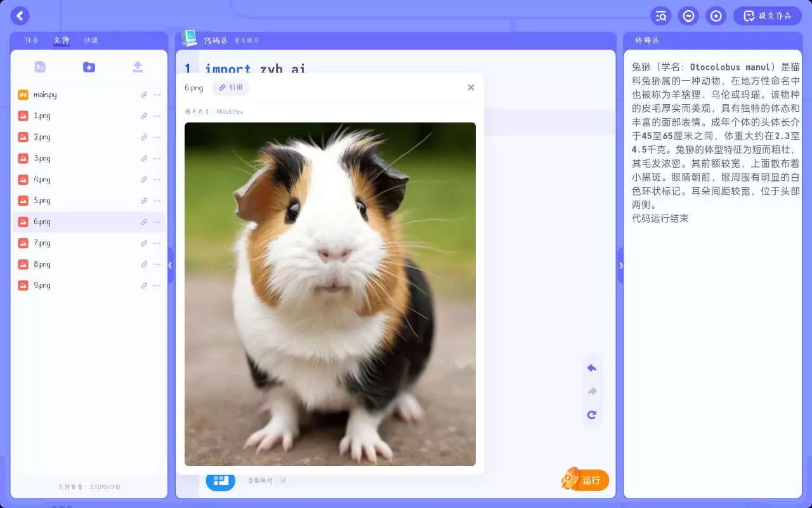
Task: Go back with the round arrow button
Action: pos(20,16)
